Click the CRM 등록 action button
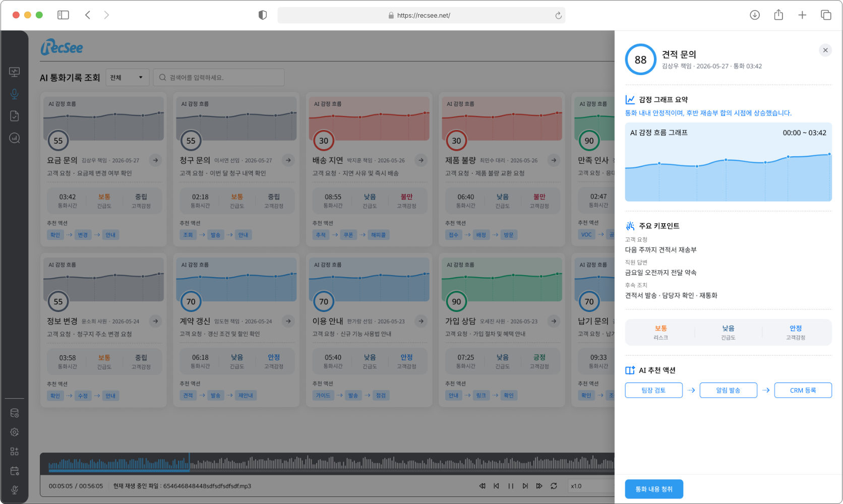The image size is (843, 504). (803, 390)
